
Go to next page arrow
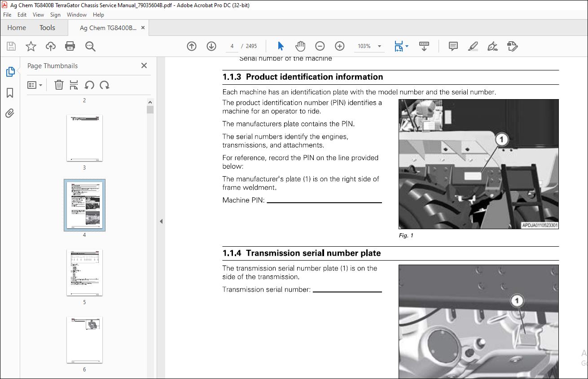click(x=211, y=46)
